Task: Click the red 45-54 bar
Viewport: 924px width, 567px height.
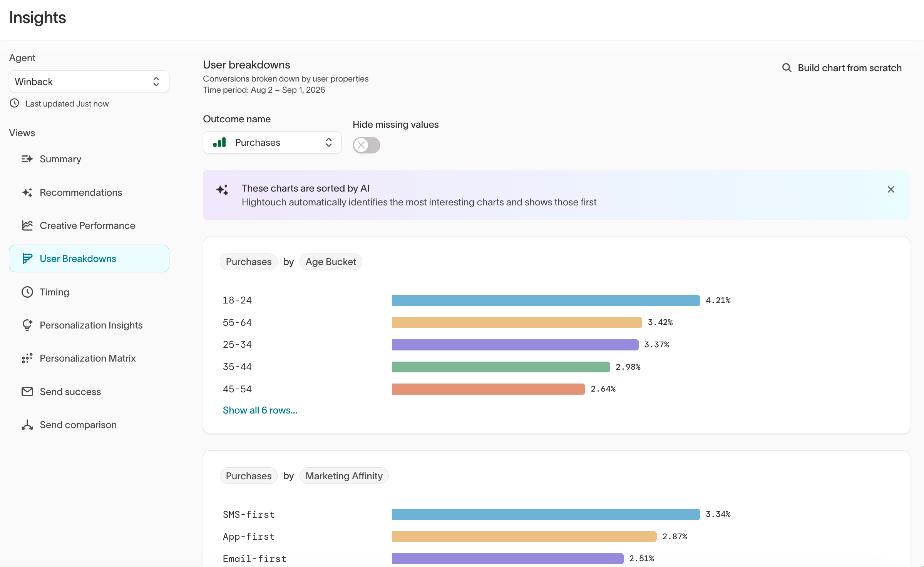Action: coord(489,389)
